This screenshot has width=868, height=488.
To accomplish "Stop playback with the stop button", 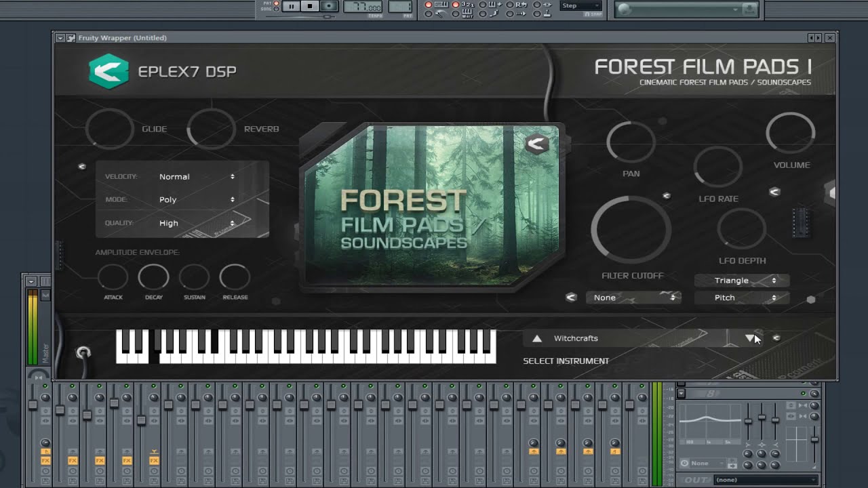I will 310,6.
